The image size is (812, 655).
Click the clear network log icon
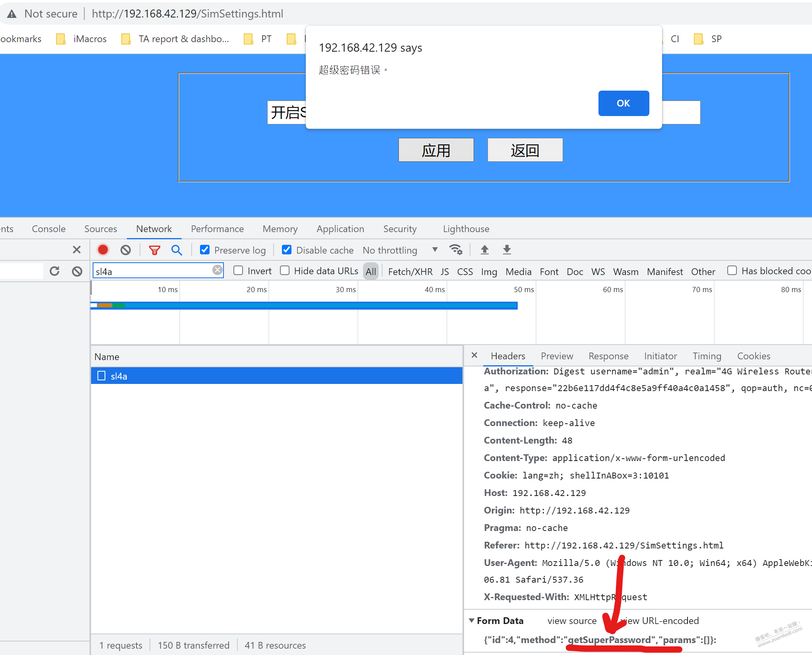(x=126, y=249)
